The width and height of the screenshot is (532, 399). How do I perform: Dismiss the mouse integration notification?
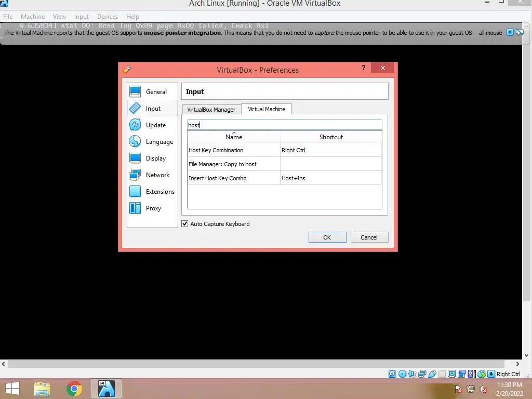(510, 32)
